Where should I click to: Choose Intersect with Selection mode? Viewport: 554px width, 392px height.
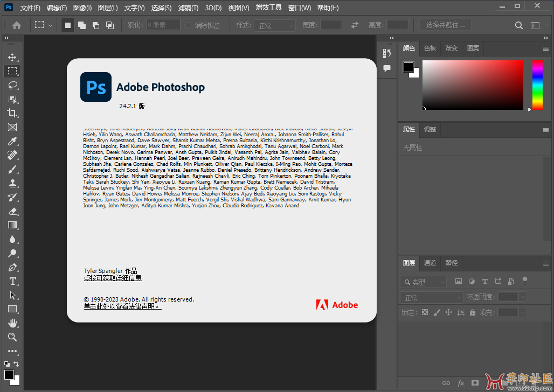(x=110, y=25)
